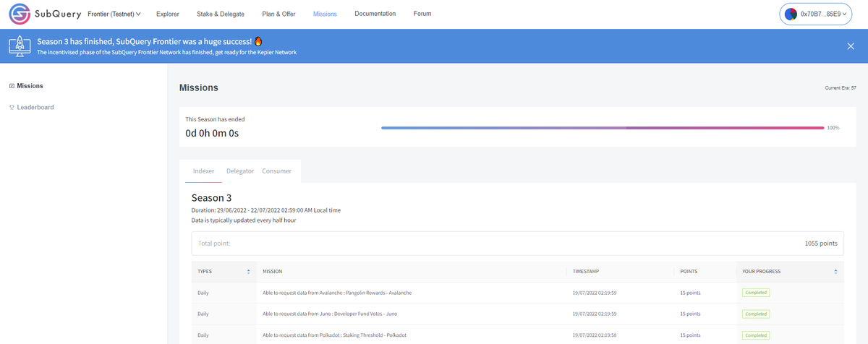Dismiss the Season 3 banner

[x=851, y=46]
